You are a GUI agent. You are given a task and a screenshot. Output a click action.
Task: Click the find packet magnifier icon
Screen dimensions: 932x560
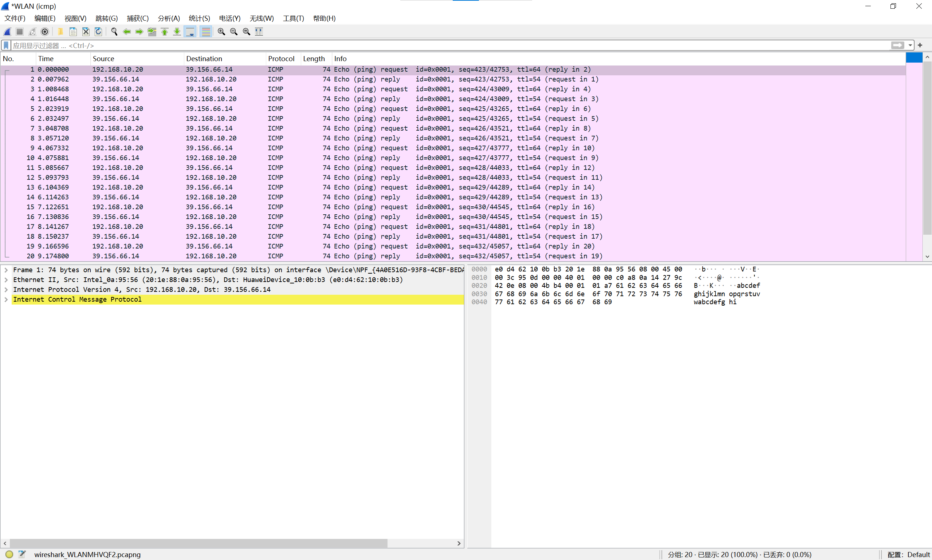tap(114, 32)
